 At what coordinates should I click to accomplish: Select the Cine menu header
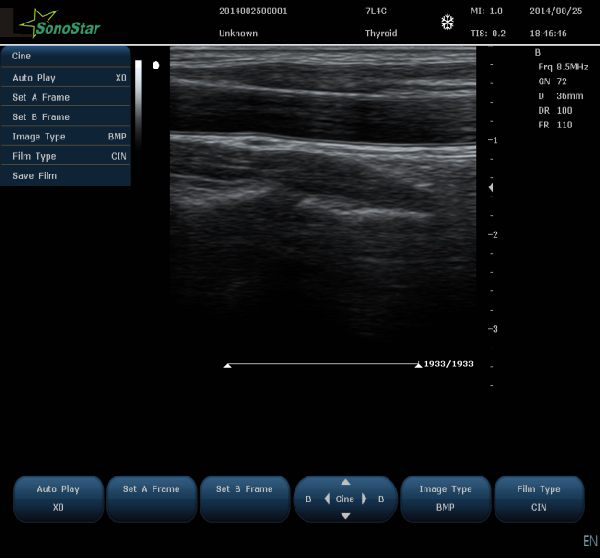coord(66,56)
